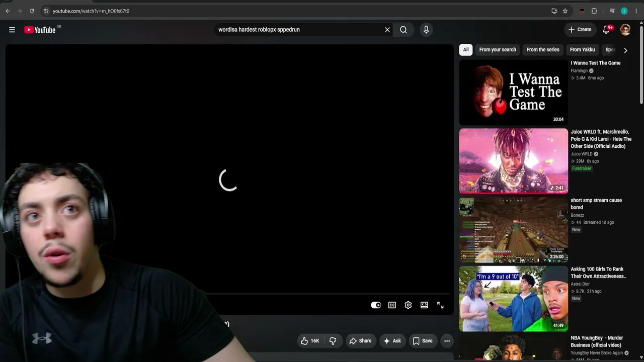
Task: Visit the Flamingo channel
Action: coord(579,71)
